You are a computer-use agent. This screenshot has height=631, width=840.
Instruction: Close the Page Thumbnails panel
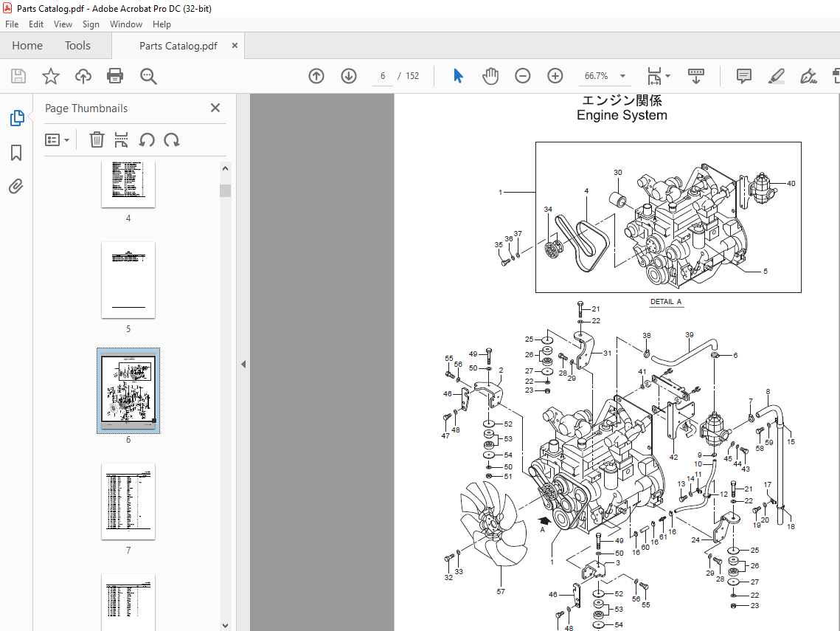tap(215, 108)
